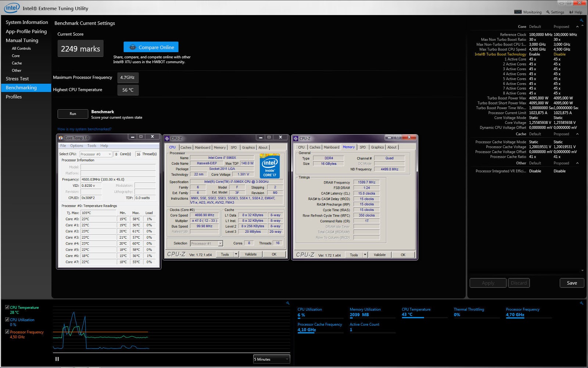
Task: Open Tools dropdown arrow in CPU-Z Memory window
Action: 365,255
